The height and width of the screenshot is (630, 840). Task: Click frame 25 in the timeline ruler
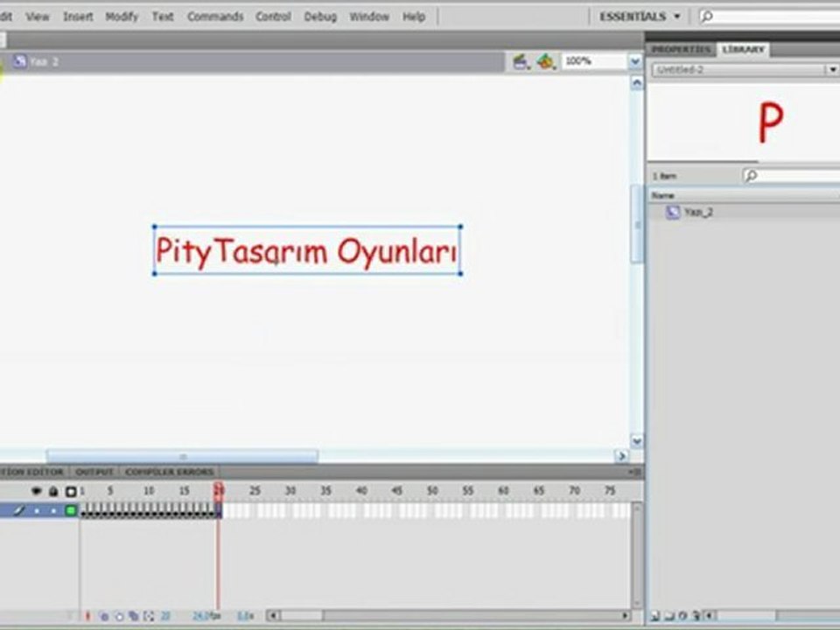pyautogui.click(x=255, y=491)
